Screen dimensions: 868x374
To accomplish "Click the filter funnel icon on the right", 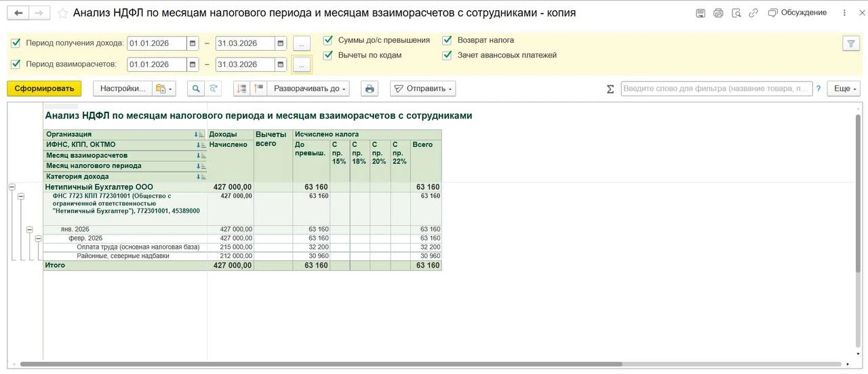I will click(x=851, y=43).
